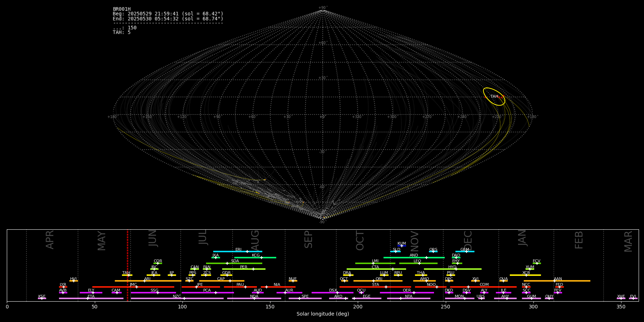Select the NUE shower label
Image resolution: width=644 pixels, height=322 pixels.
pos(293,279)
